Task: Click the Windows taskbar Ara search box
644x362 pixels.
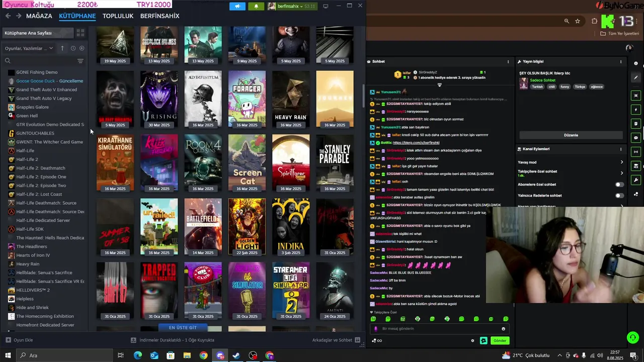Action: pyautogui.click(x=64, y=355)
